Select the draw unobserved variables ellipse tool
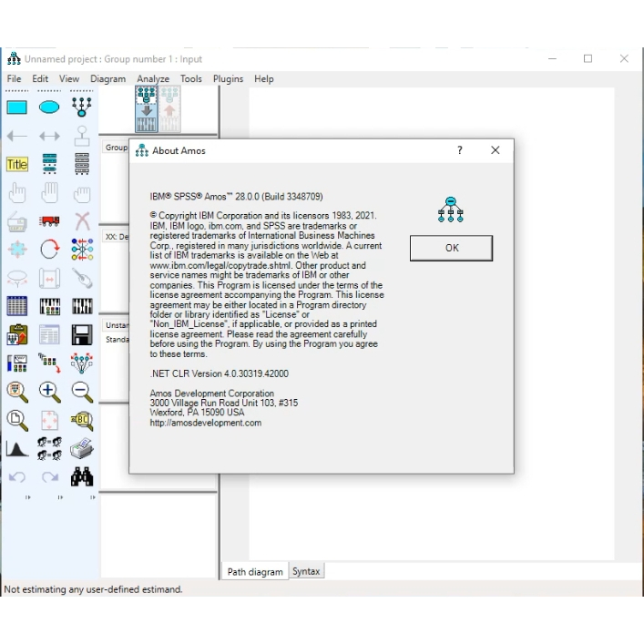The height and width of the screenshot is (644, 644). click(49, 107)
